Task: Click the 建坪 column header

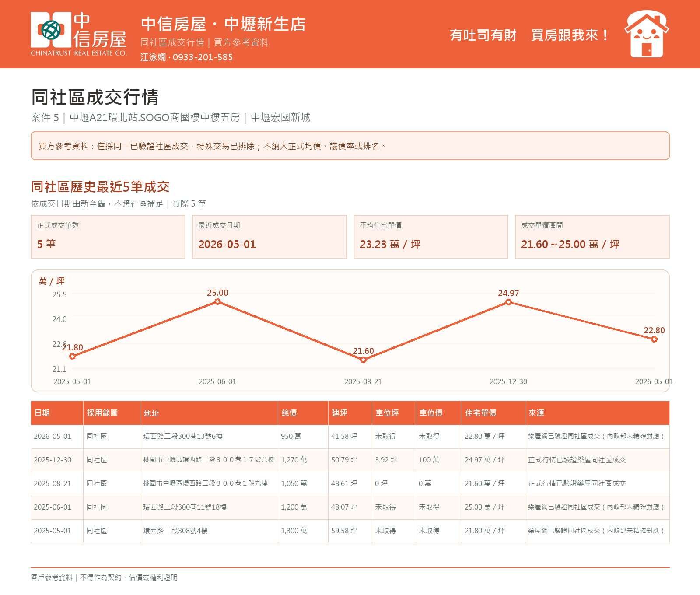Action: (x=350, y=413)
